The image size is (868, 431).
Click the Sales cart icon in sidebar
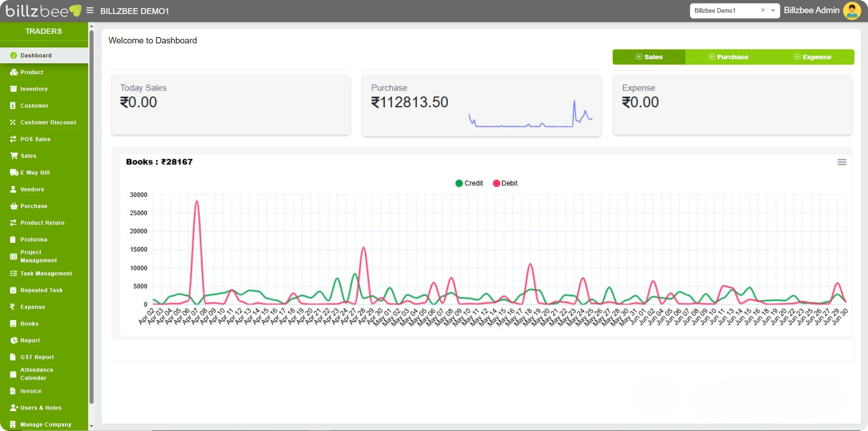pos(14,156)
